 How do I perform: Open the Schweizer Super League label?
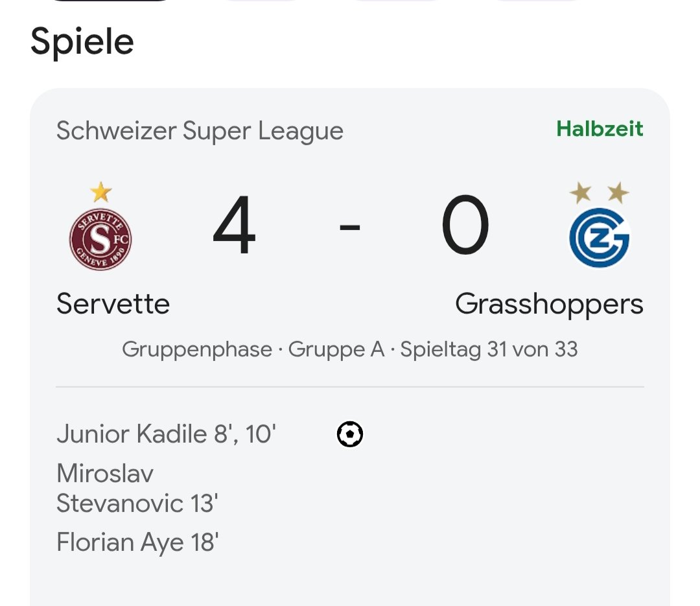click(x=200, y=131)
